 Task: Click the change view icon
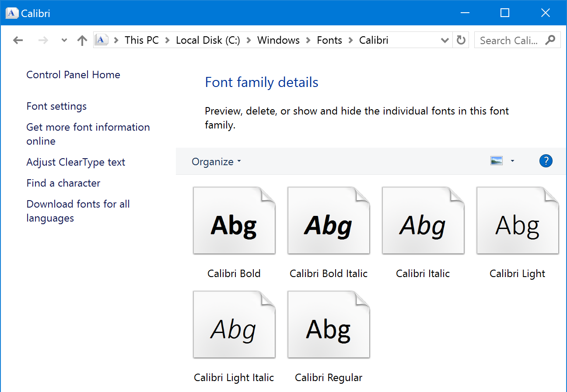click(497, 161)
